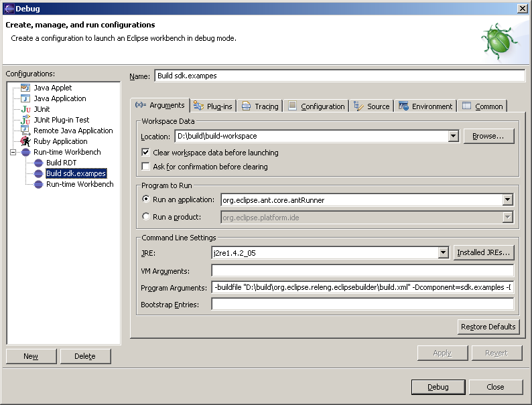Click the Debug dialog title bar icon
532x405 pixels.
coord(9,9)
